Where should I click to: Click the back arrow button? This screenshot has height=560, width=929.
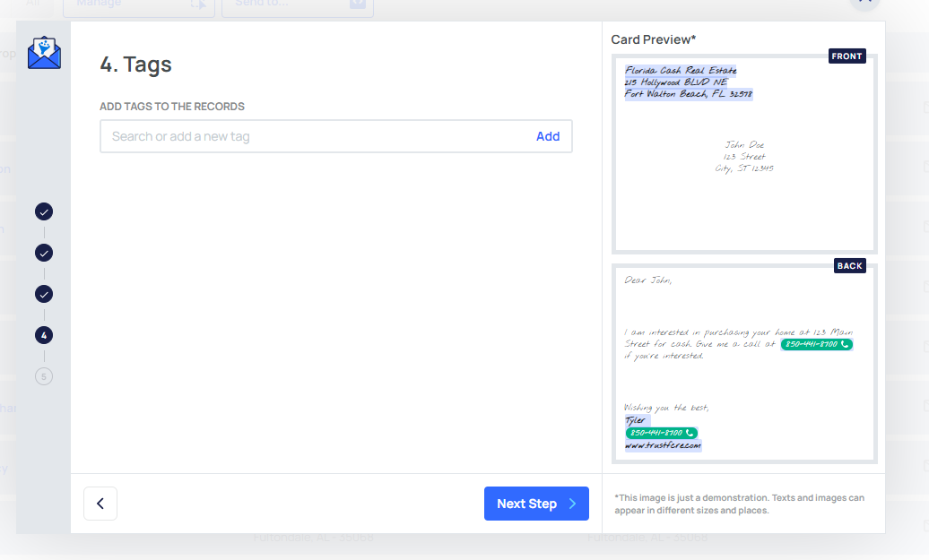(x=100, y=504)
